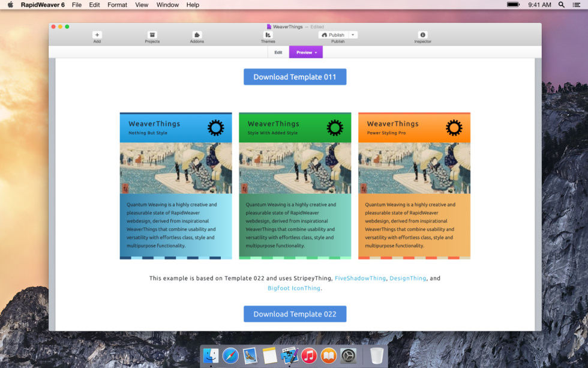Open Notes from the Dock
This screenshot has height=368, width=588.
click(x=269, y=355)
